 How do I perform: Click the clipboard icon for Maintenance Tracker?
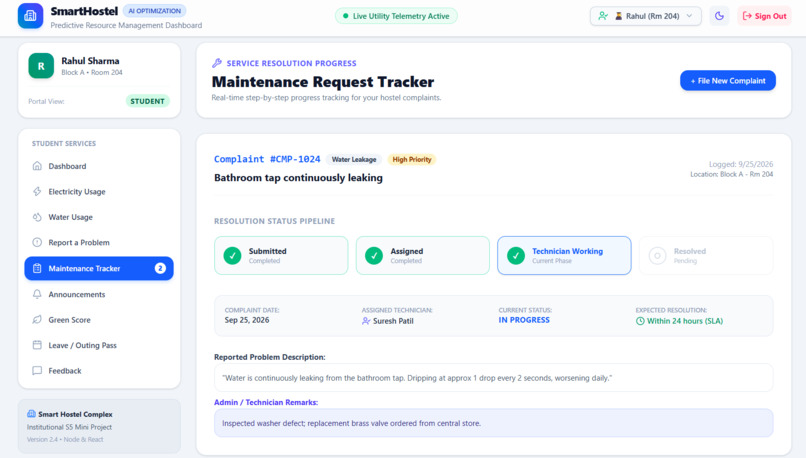coord(37,268)
